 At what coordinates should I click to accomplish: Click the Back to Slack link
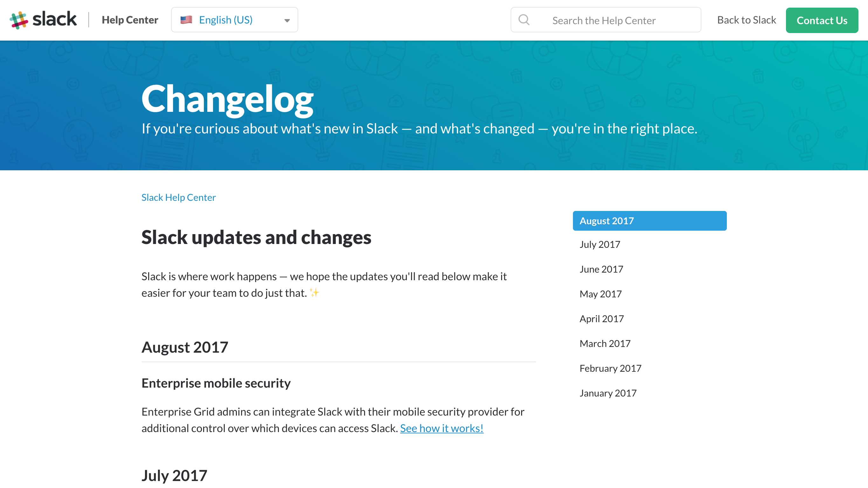[x=746, y=20]
